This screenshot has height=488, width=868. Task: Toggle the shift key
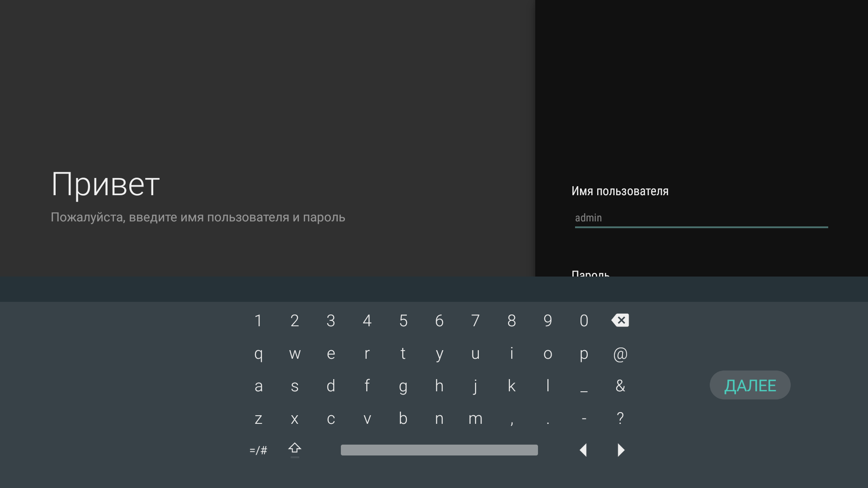(295, 450)
